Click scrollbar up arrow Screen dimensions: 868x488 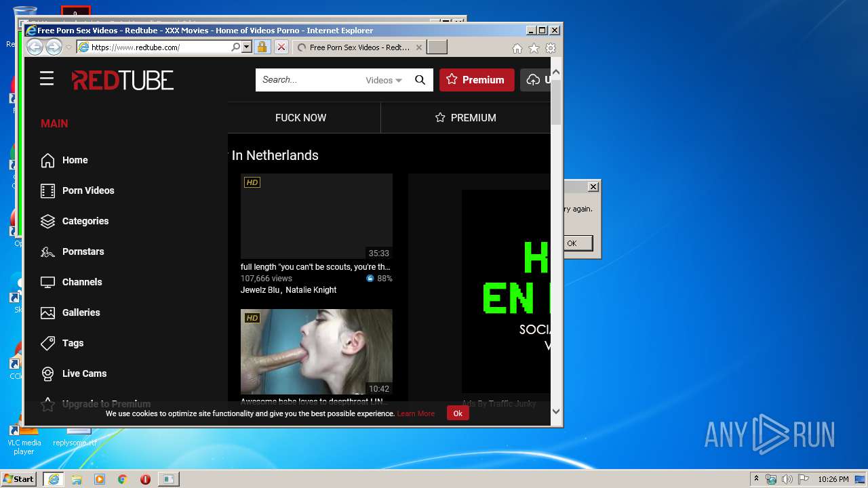click(556, 71)
